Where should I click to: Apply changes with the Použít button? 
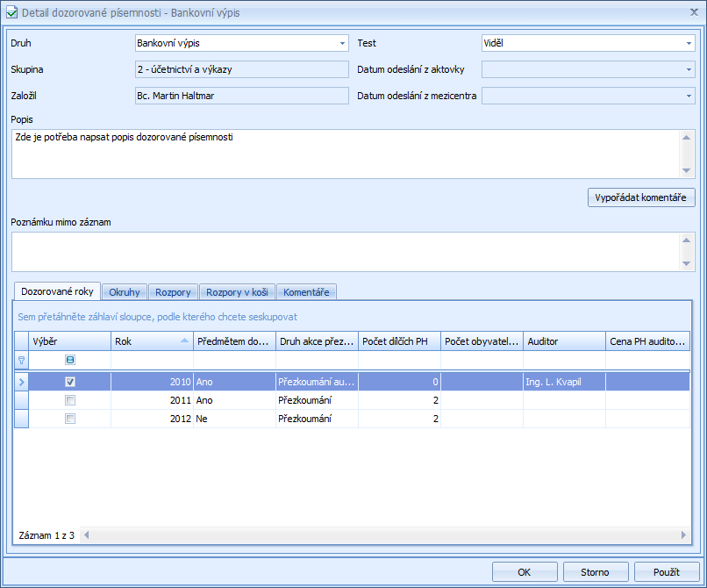(x=667, y=572)
